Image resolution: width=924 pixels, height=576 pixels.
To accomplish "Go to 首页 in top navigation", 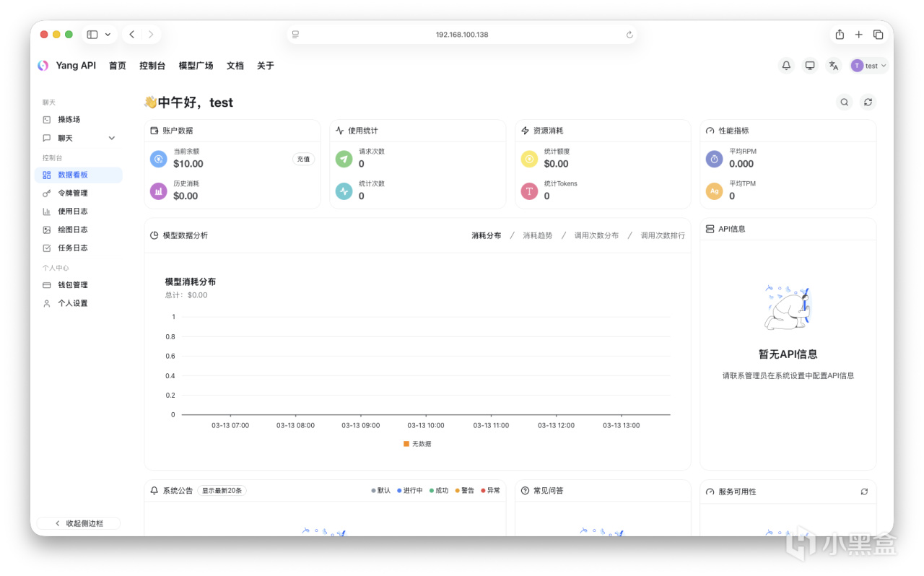I will 118,66.
